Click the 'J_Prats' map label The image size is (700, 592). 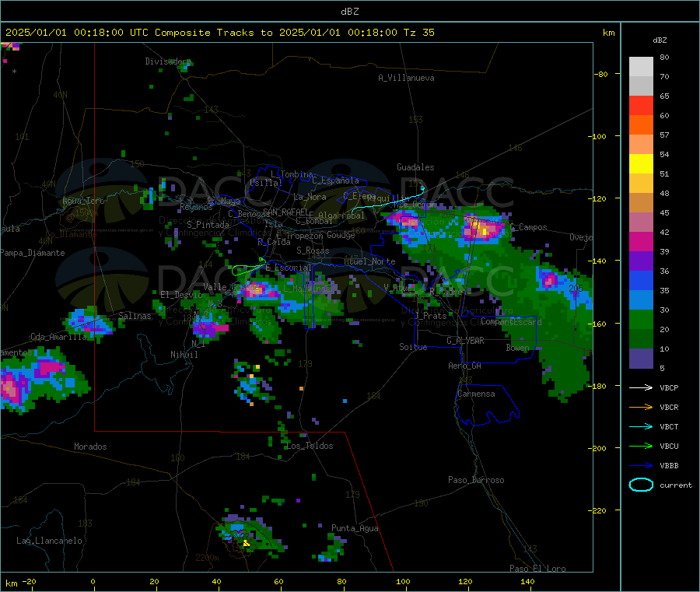click(x=430, y=316)
